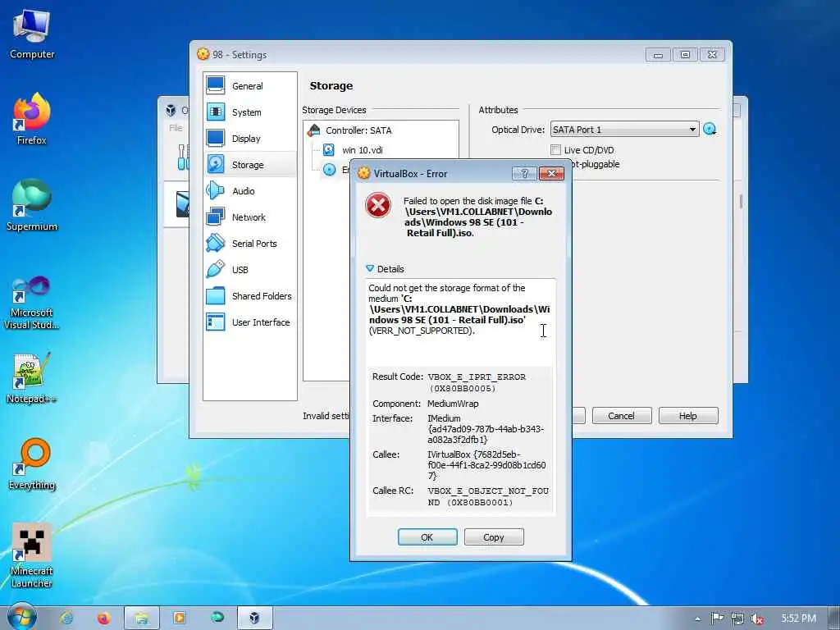Click the choose virtual optical disk icon
The height and width of the screenshot is (630, 840).
[x=710, y=129]
